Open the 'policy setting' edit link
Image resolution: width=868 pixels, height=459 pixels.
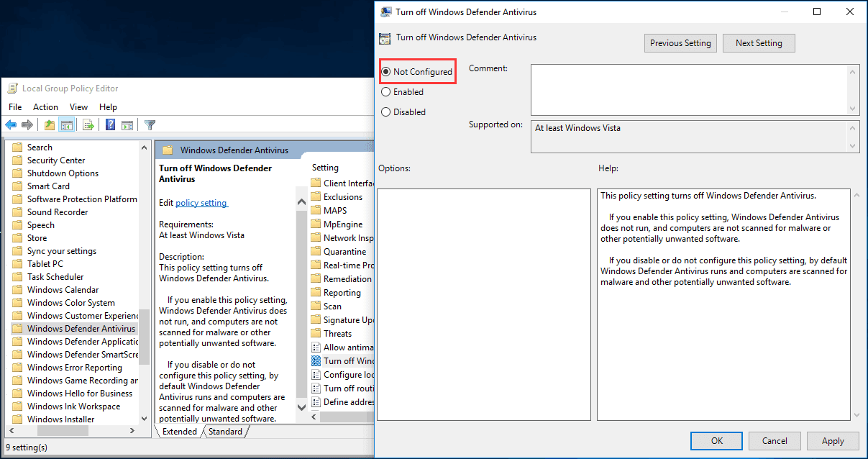click(201, 203)
